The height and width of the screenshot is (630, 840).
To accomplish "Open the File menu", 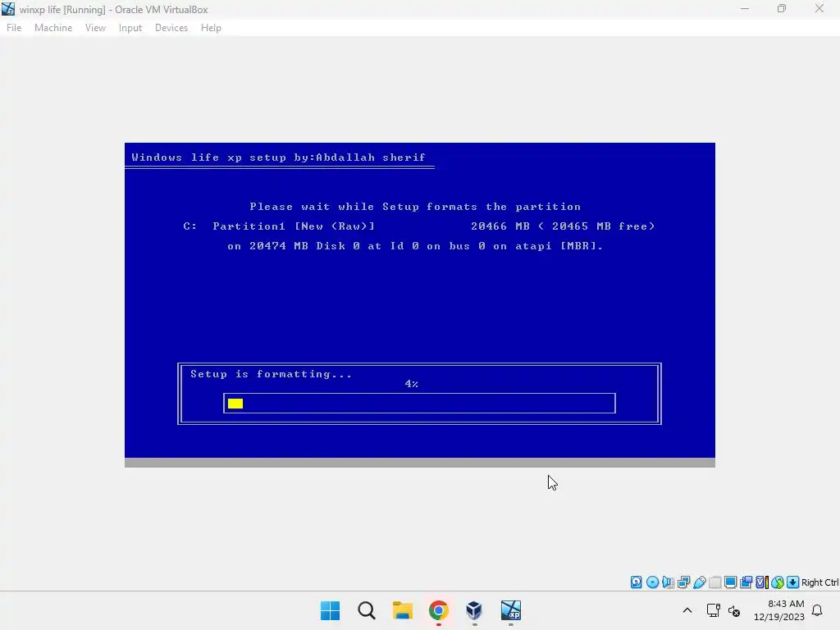I will [x=14, y=28].
